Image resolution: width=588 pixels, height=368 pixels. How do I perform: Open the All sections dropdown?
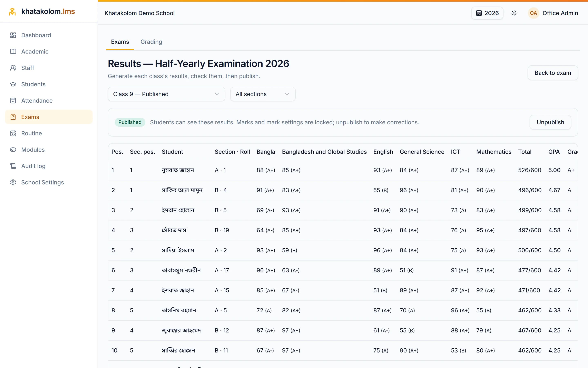click(263, 94)
